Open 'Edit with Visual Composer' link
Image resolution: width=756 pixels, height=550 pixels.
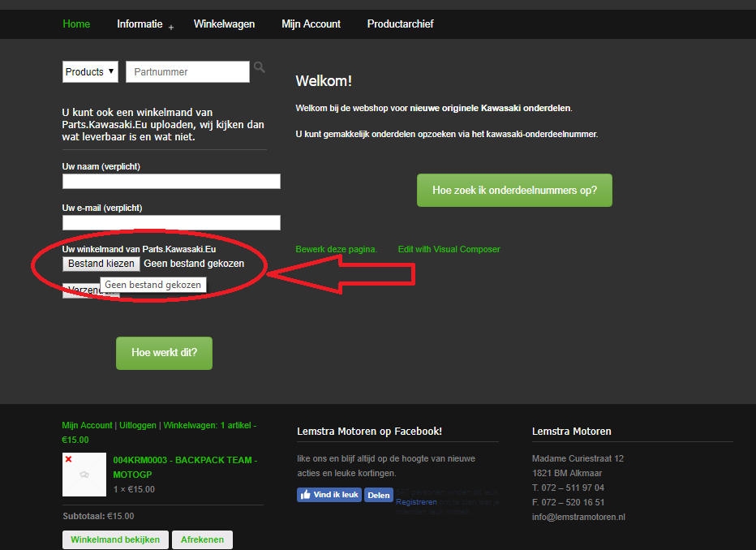pos(449,249)
